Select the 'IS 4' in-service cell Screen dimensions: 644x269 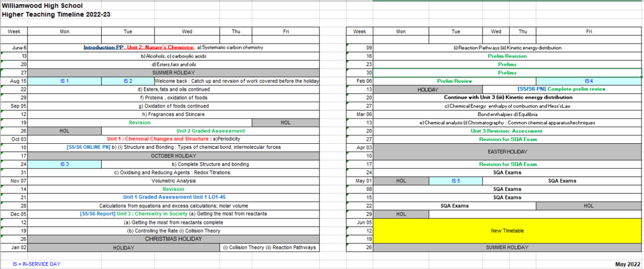(589, 81)
